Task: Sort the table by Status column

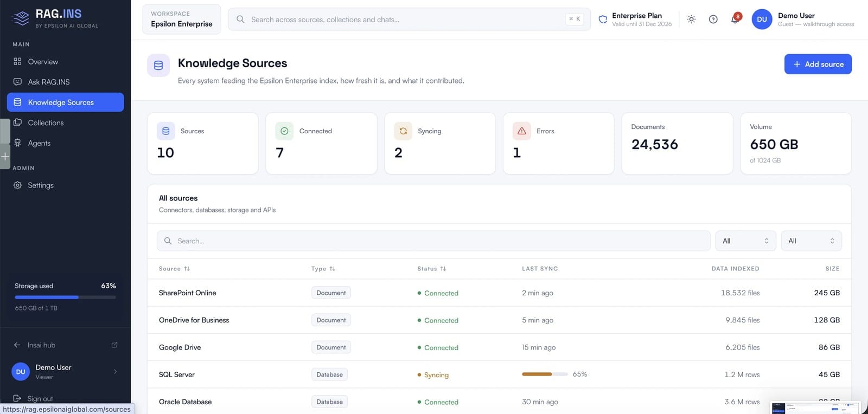Action: click(x=432, y=269)
